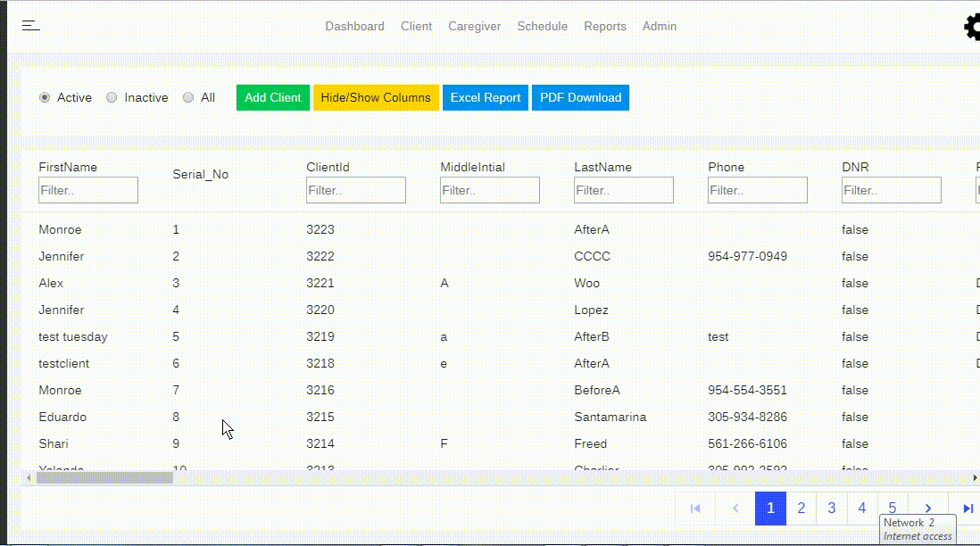Click last name Woo
Screen dimensions: 980x546
tap(587, 283)
